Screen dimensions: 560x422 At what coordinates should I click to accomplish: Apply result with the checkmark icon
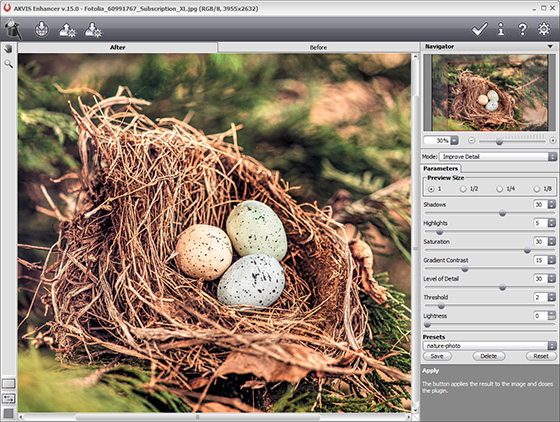pos(479,29)
